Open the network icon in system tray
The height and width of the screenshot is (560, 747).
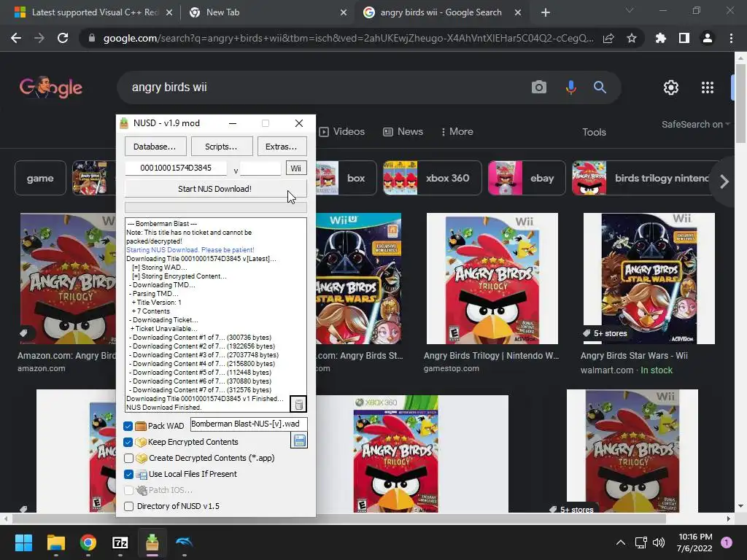pos(640,542)
